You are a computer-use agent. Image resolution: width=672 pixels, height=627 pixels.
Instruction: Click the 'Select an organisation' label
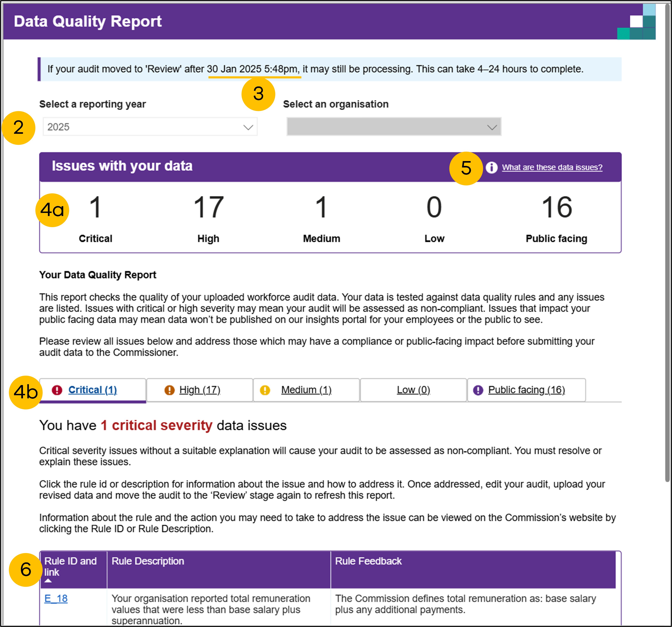coord(336,104)
